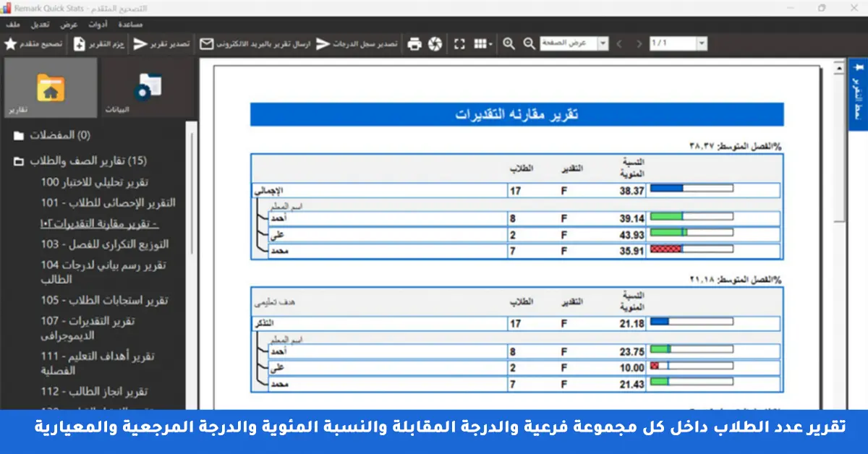Click the التذكر row label
Image resolution: width=868 pixels, height=454 pixels.
264,324
